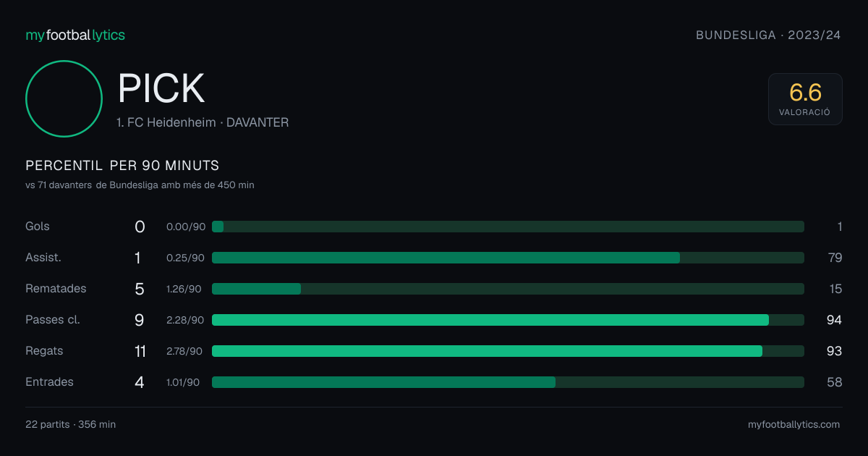Click the Assist. percentile bar
This screenshot has height=456, width=868.
(508, 258)
